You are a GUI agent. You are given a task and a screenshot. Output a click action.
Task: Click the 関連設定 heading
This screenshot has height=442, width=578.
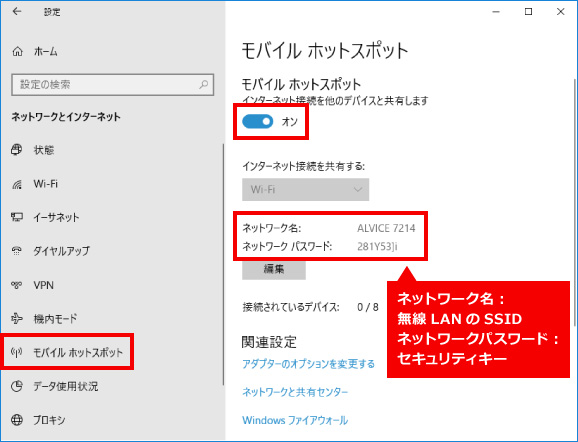pyautogui.click(x=269, y=342)
